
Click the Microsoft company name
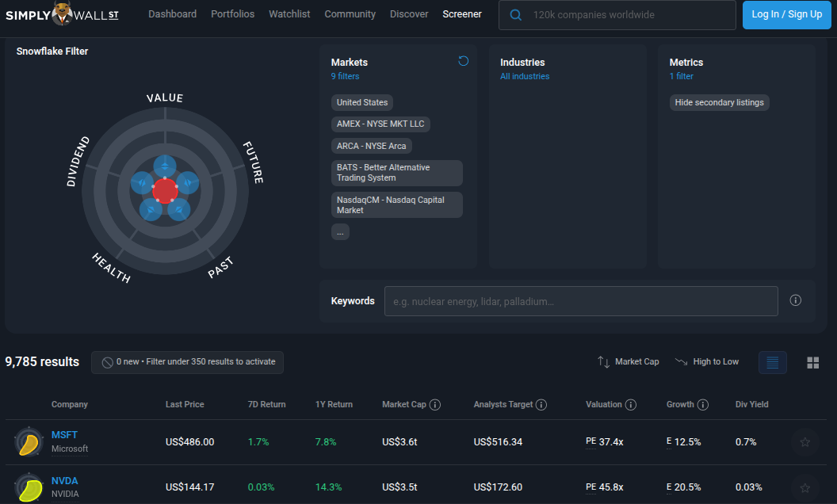tap(70, 449)
